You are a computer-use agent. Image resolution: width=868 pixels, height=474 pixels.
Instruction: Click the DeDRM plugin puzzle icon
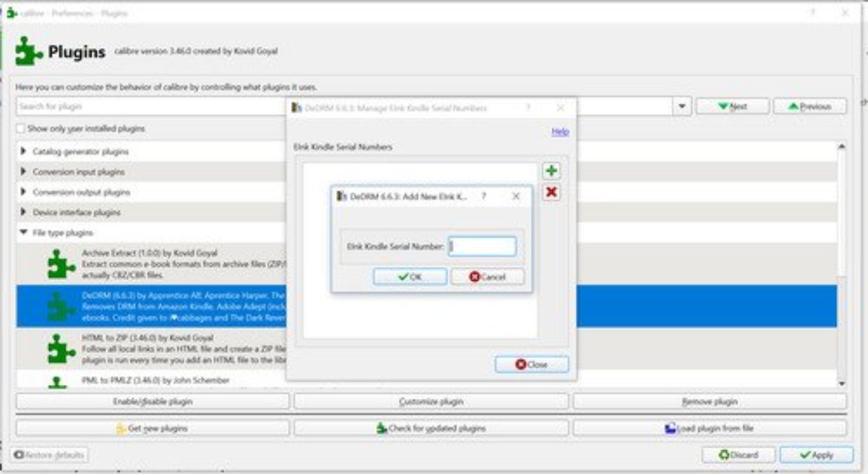(x=61, y=306)
